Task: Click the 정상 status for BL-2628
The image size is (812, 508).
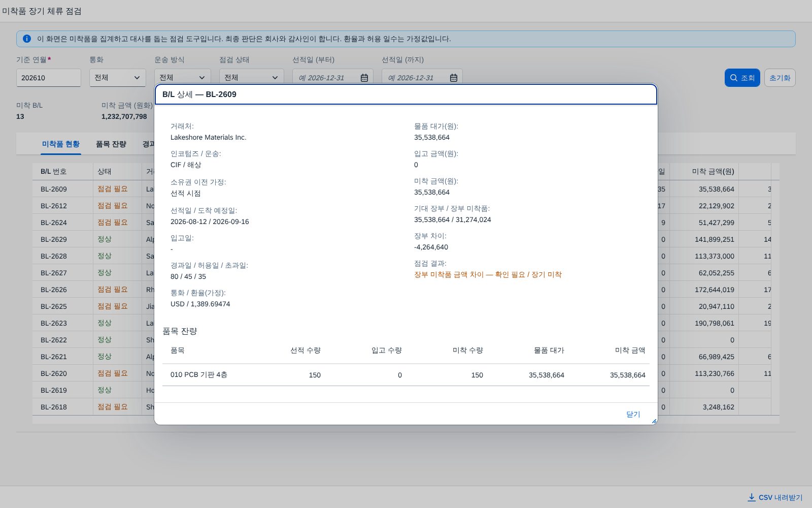Action: pyautogui.click(x=105, y=256)
